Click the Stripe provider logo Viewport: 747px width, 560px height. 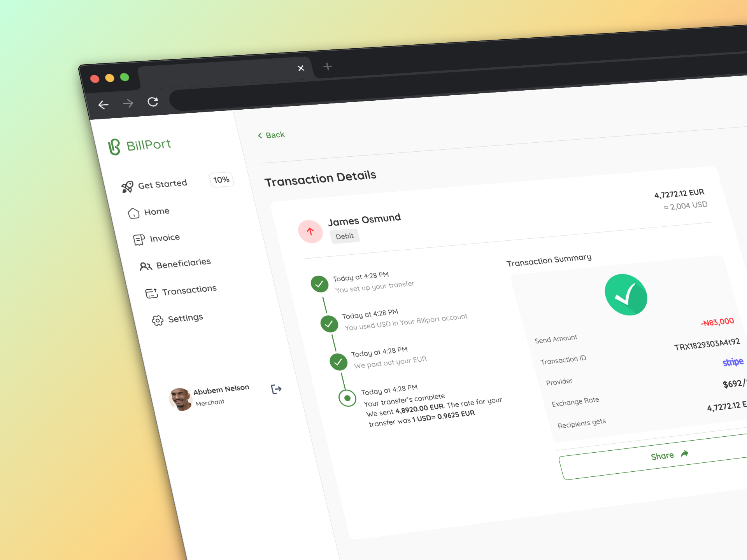point(733,362)
